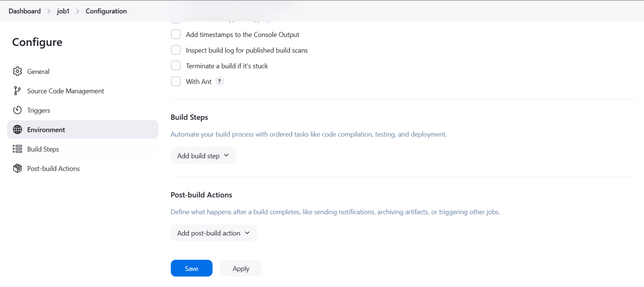The height and width of the screenshot is (287, 644).
Task: Apply the configuration changes
Action: click(241, 268)
